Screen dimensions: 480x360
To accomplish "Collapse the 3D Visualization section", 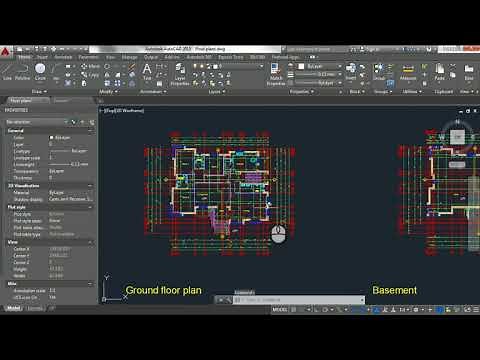I will click(x=90, y=186).
